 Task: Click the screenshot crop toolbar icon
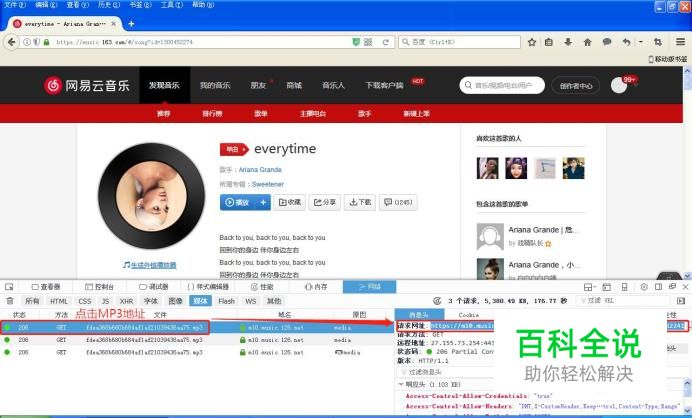coord(658,42)
